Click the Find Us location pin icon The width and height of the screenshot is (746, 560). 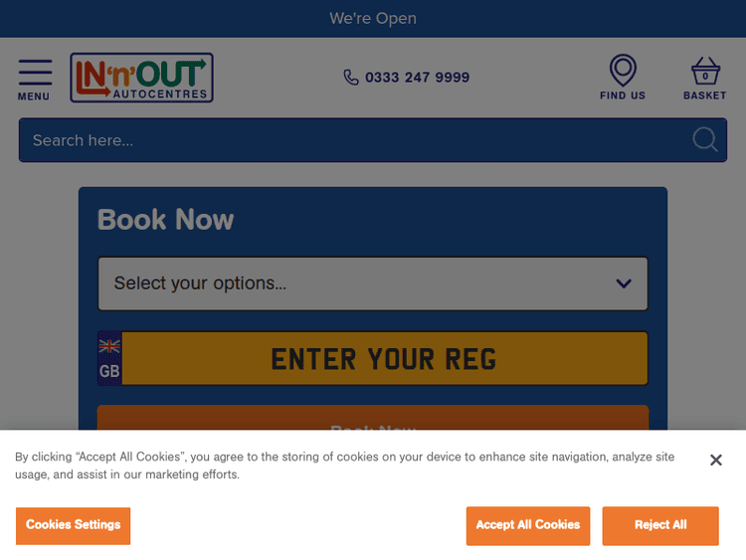point(623,71)
